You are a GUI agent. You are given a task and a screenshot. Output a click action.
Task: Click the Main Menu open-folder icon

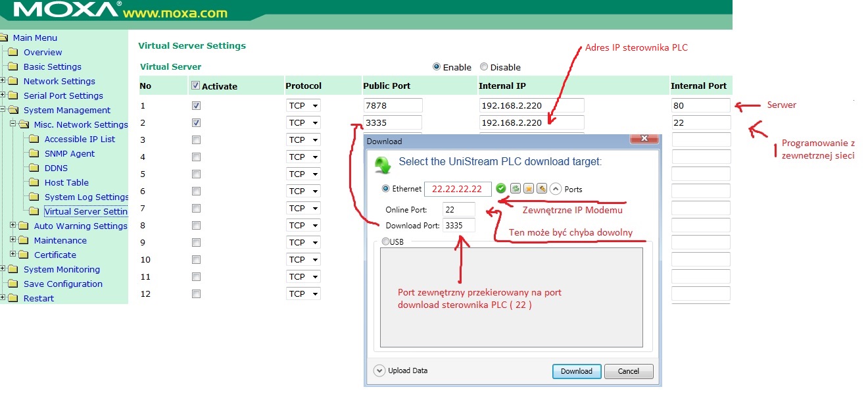coord(4,38)
